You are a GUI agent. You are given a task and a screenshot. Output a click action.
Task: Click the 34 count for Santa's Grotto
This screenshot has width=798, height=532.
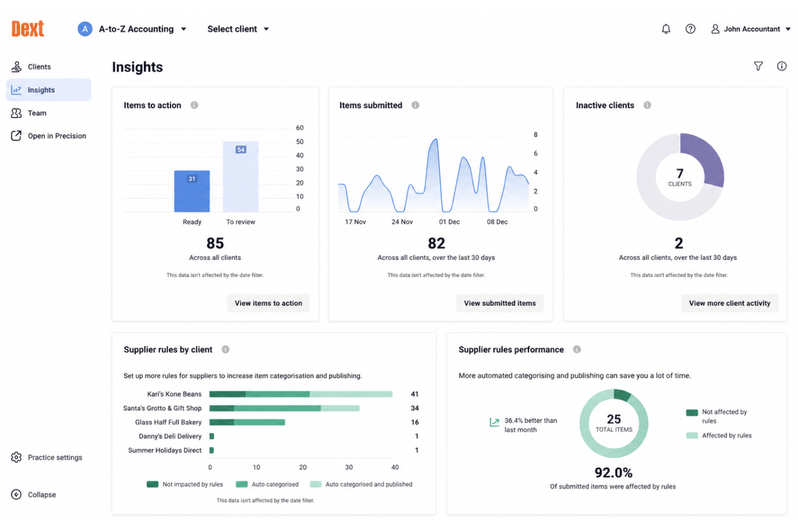(x=415, y=408)
